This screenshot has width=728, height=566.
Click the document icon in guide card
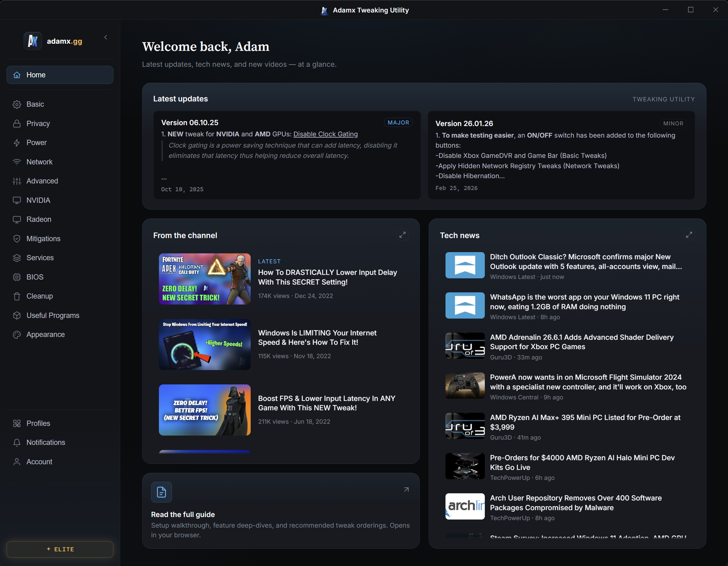coord(162,492)
